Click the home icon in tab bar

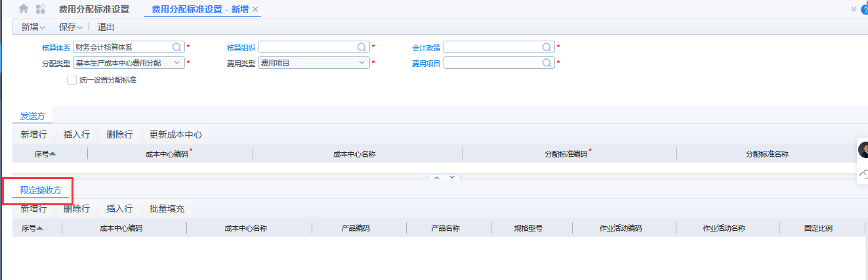tap(24, 9)
